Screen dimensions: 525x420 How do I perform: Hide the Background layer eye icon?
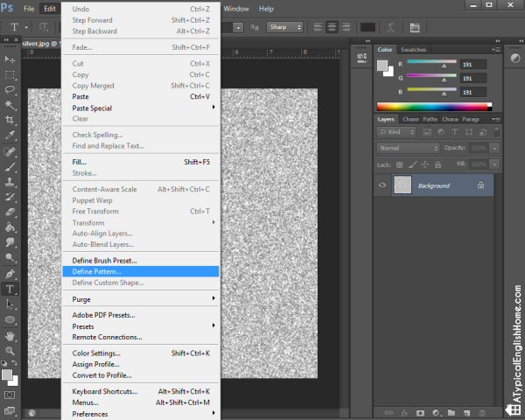tap(382, 185)
